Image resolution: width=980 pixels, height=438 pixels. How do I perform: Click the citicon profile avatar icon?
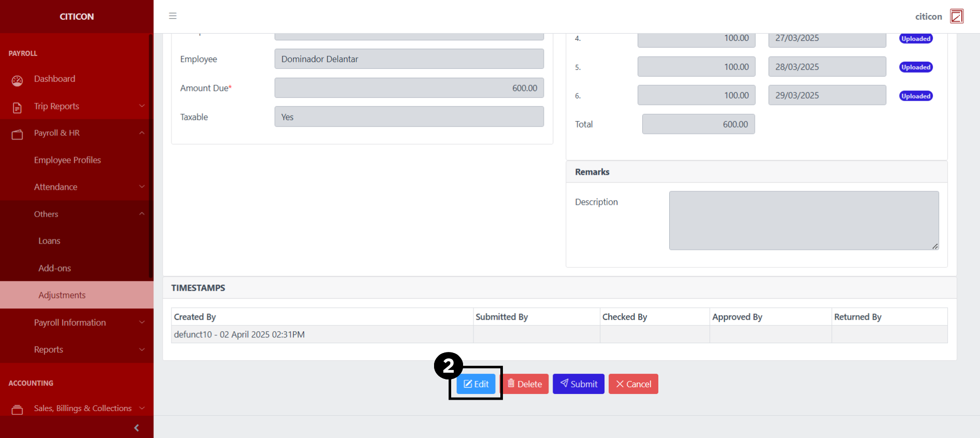956,17
